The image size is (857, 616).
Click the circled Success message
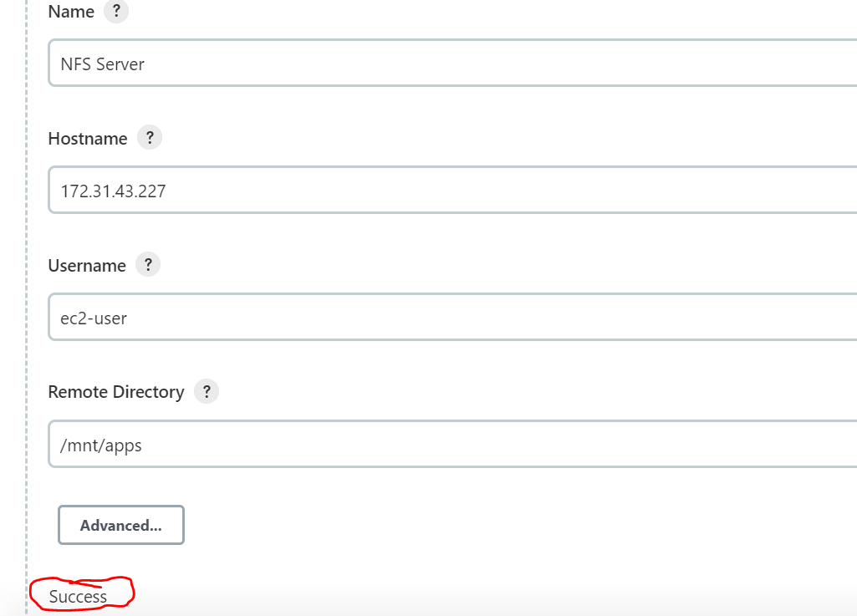pos(79,595)
